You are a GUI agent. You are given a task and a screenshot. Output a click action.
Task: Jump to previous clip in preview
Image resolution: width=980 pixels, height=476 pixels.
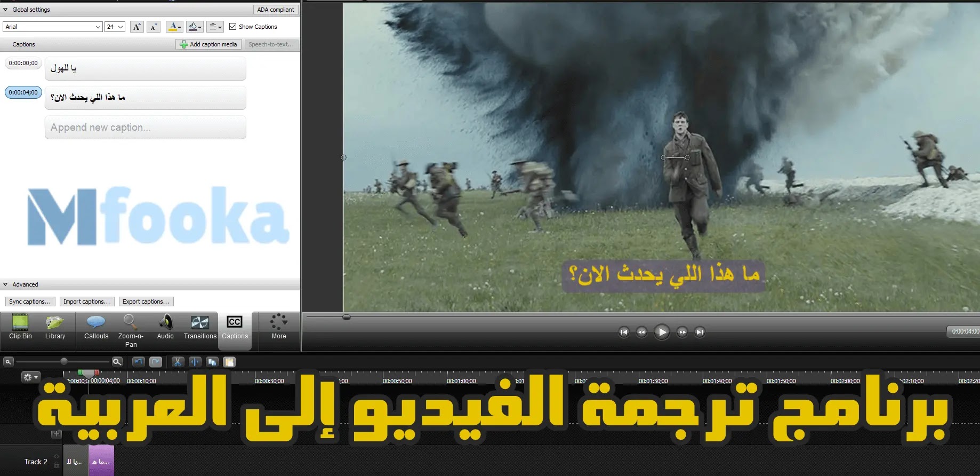pyautogui.click(x=624, y=332)
